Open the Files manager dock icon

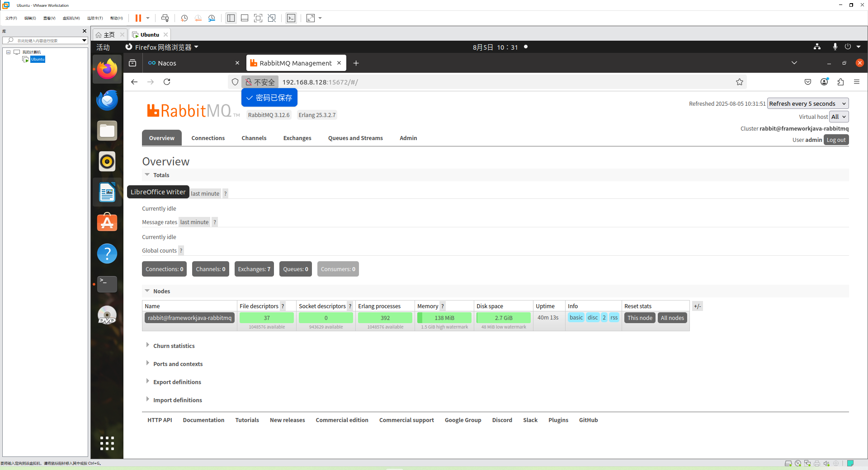(107, 131)
